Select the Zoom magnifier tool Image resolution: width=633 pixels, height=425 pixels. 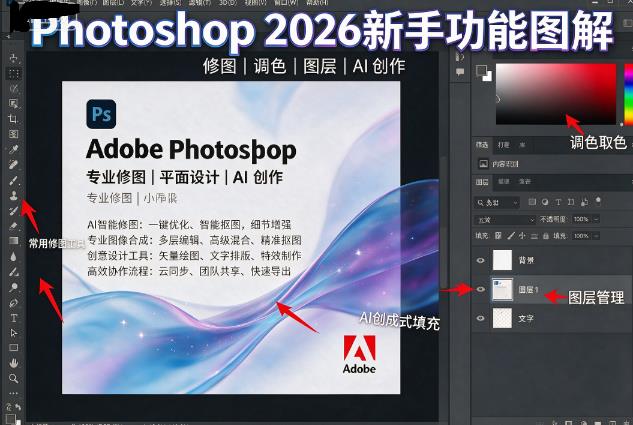point(14,378)
